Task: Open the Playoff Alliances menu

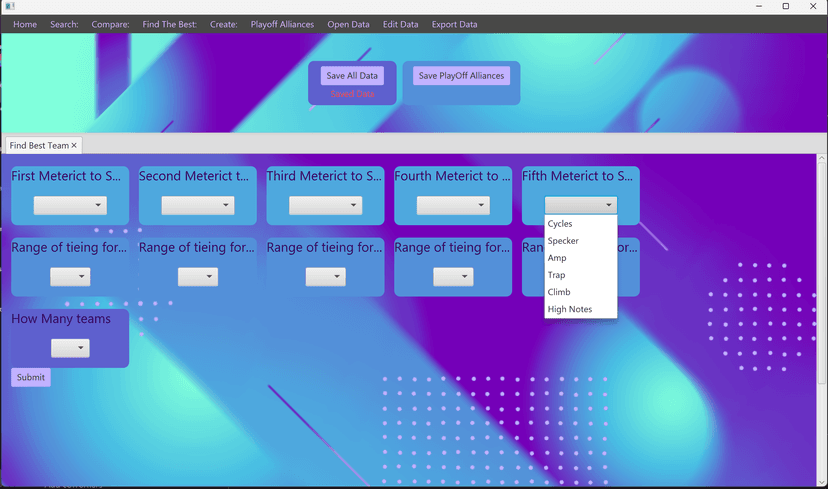Action: click(x=282, y=24)
